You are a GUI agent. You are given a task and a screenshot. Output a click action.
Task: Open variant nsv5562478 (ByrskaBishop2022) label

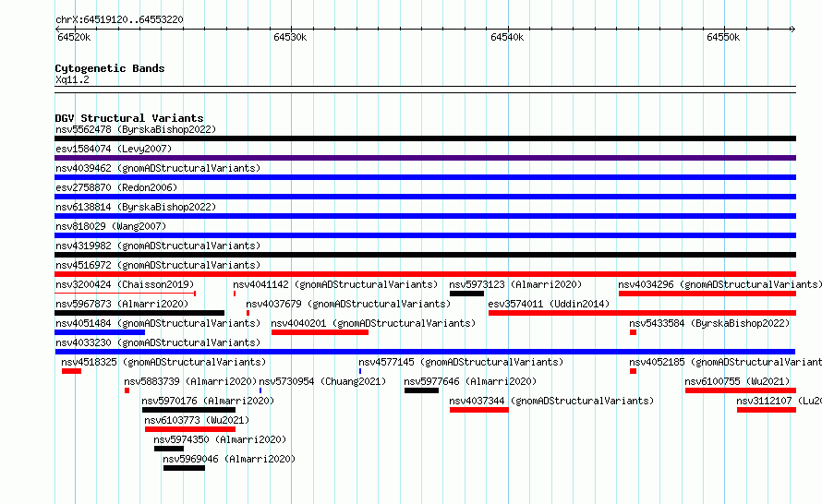(136, 129)
